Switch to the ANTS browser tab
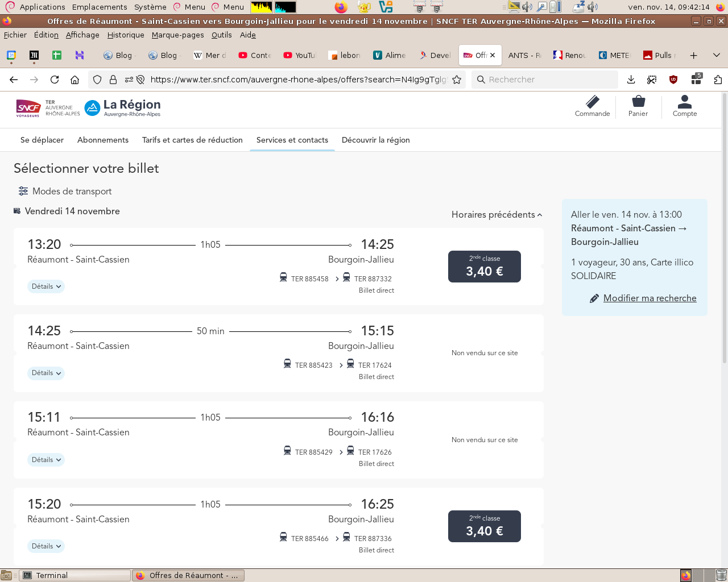Viewport: 728px width, 582px height. pos(524,55)
